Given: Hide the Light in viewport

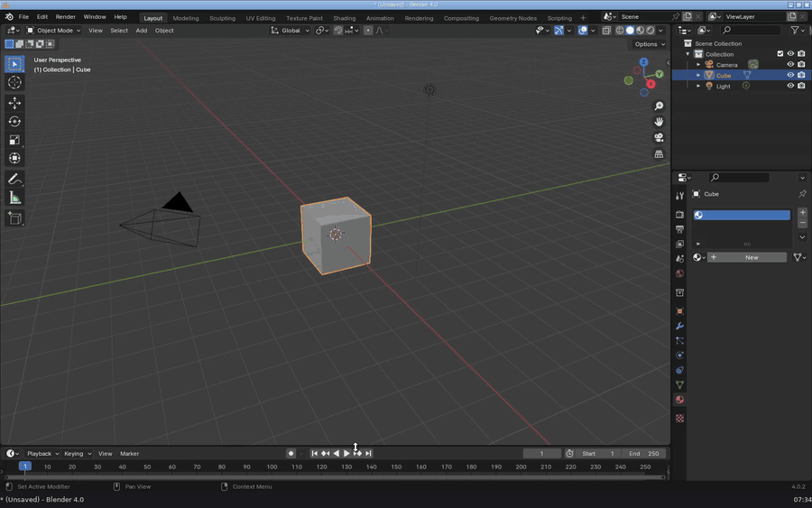Looking at the screenshot, I should [x=790, y=86].
